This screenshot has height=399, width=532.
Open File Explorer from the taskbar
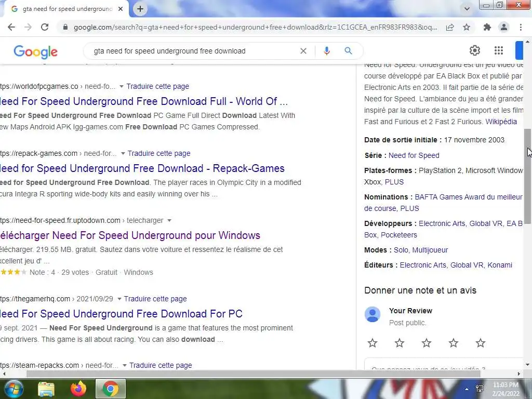coord(46,389)
